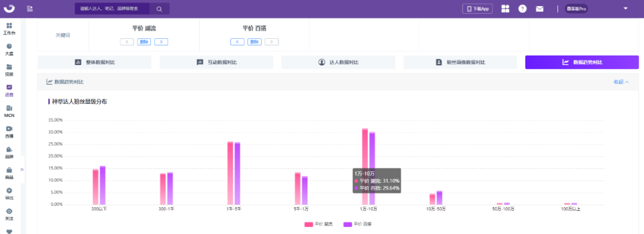This screenshot has height=234, width=644.
Task: Toggle 平价 潮流 pink legend swatch
Action: point(308,224)
